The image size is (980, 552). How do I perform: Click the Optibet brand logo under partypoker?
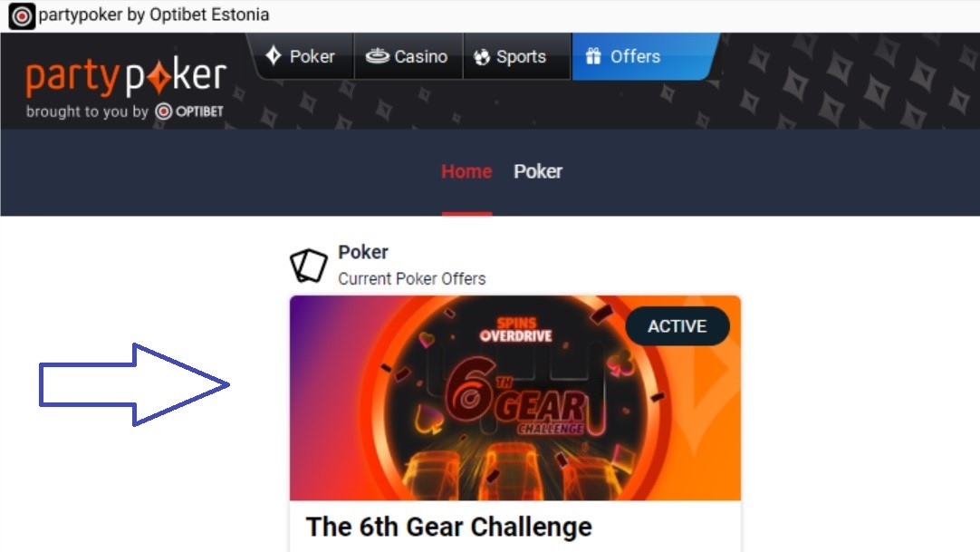tap(189, 111)
